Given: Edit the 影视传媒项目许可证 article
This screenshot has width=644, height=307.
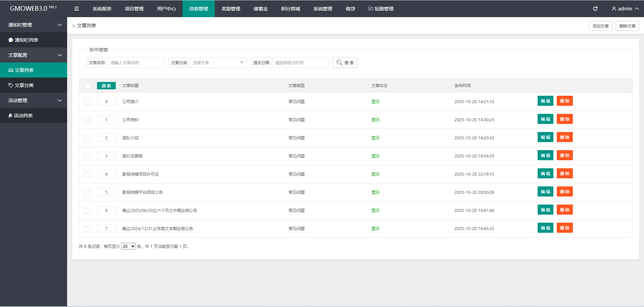Looking at the screenshot, I should [545, 174].
